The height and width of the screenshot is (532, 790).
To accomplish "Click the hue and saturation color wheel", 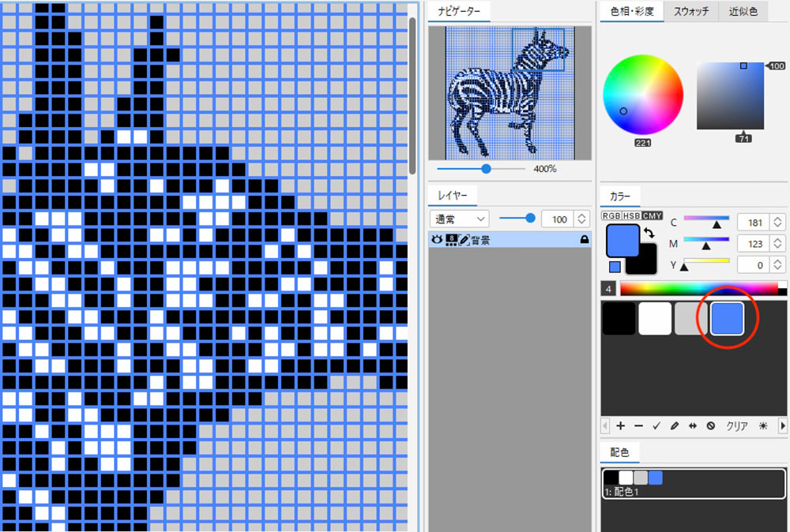I will [643, 95].
